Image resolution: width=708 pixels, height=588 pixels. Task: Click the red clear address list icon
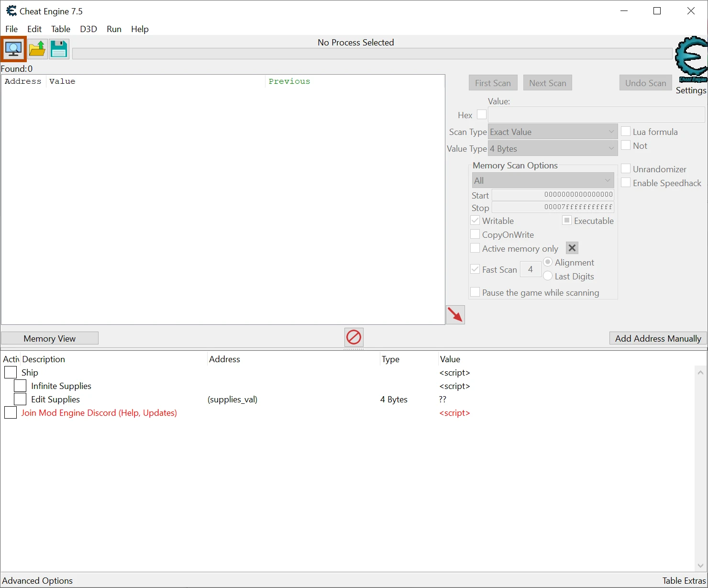tap(354, 337)
